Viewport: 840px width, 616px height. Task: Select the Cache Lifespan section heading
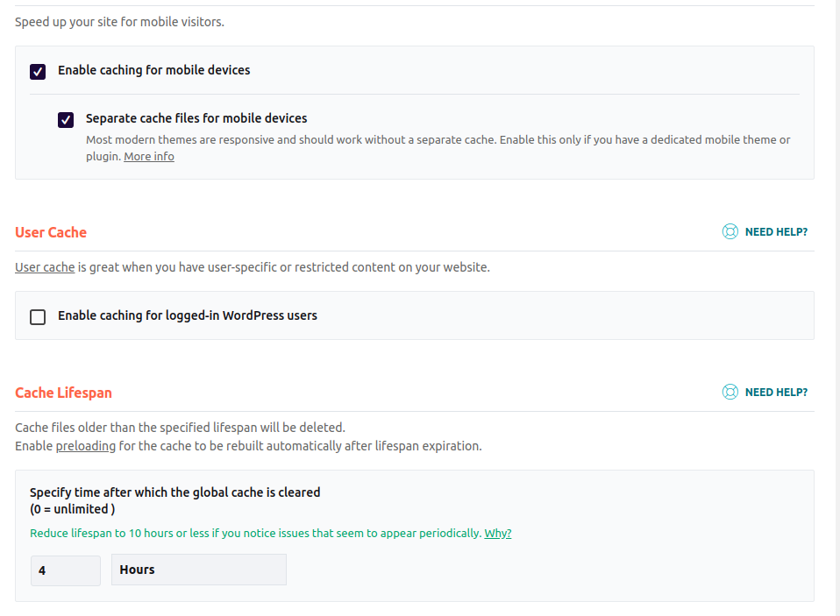tap(63, 393)
